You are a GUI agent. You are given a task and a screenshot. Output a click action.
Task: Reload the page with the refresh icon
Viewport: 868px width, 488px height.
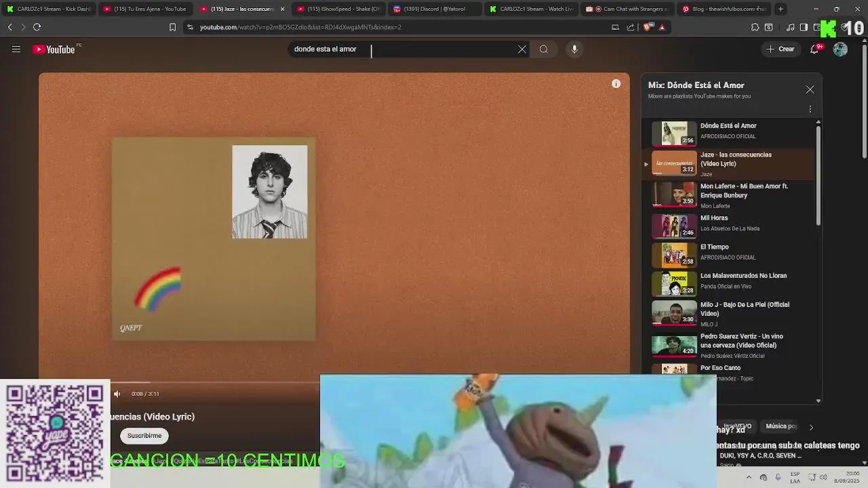pyautogui.click(x=37, y=27)
